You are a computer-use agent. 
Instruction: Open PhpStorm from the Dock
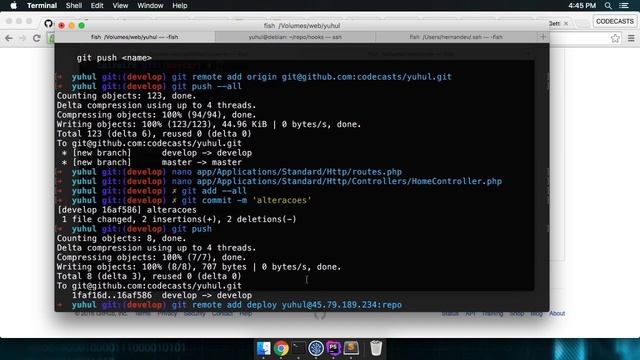(x=333, y=348)
